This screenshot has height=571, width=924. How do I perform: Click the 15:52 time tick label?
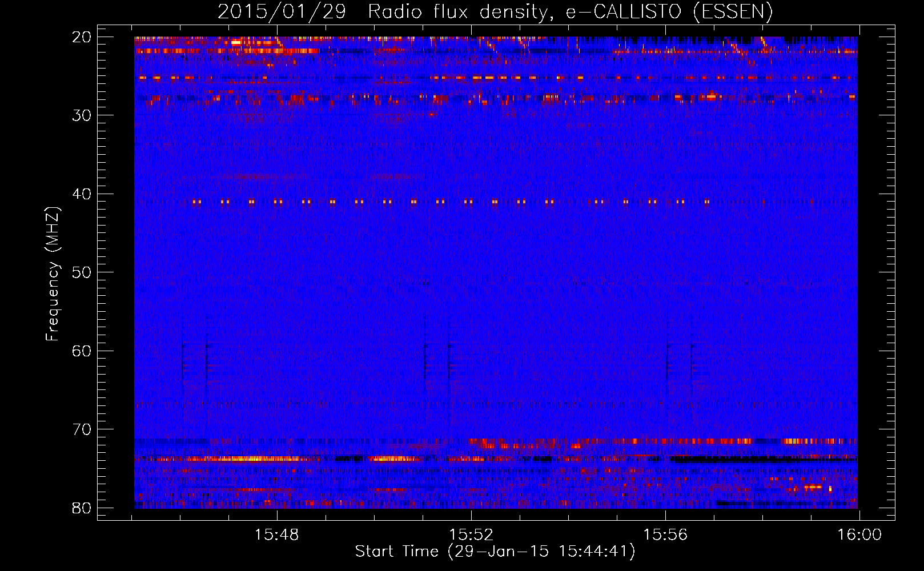(x=471, y=535)
